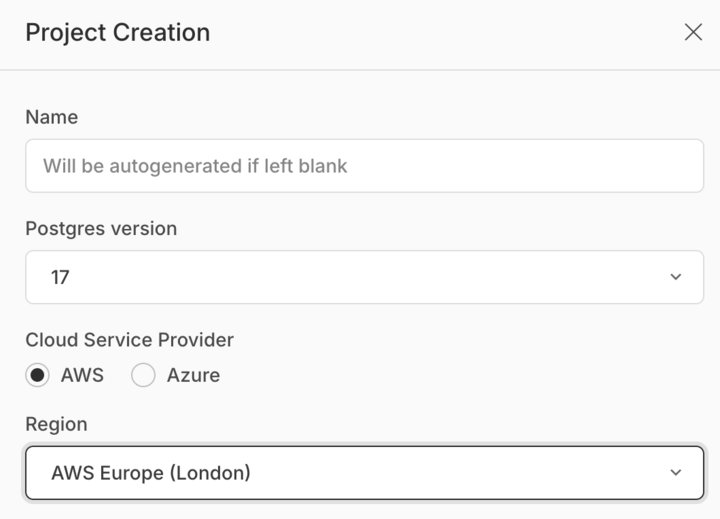Click the AWS Europe (London) value text

point(151,473)
